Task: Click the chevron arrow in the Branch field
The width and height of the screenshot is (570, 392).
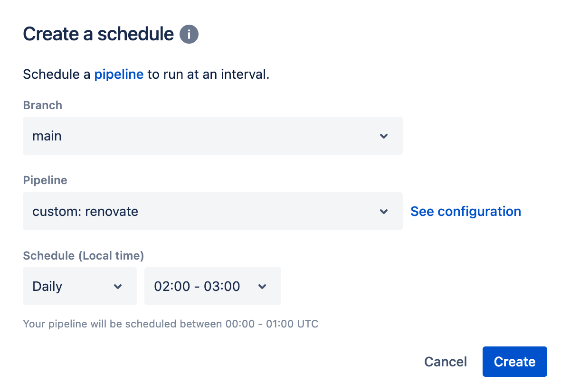Action: (x=384, y=136)
